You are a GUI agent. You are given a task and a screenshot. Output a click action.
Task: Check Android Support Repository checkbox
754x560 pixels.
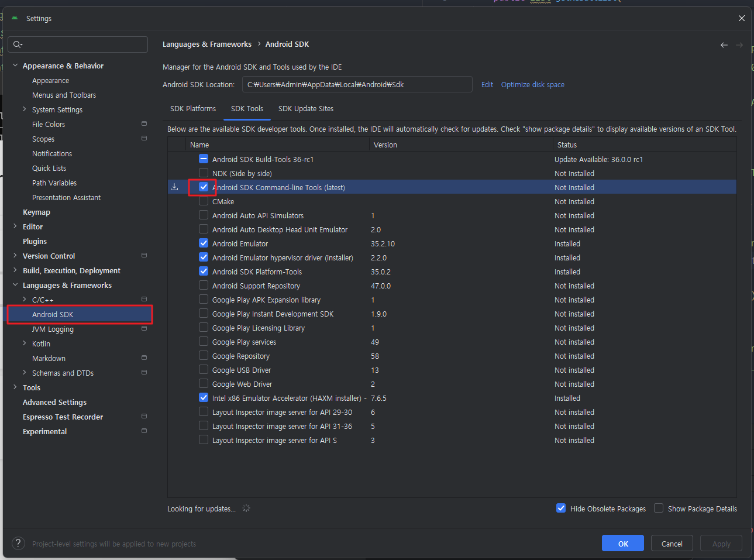(x=204, y=285)
